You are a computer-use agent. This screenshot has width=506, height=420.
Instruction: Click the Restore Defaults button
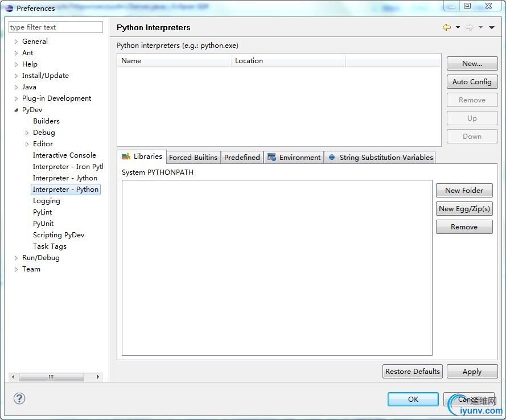click(x=413, y=371)
